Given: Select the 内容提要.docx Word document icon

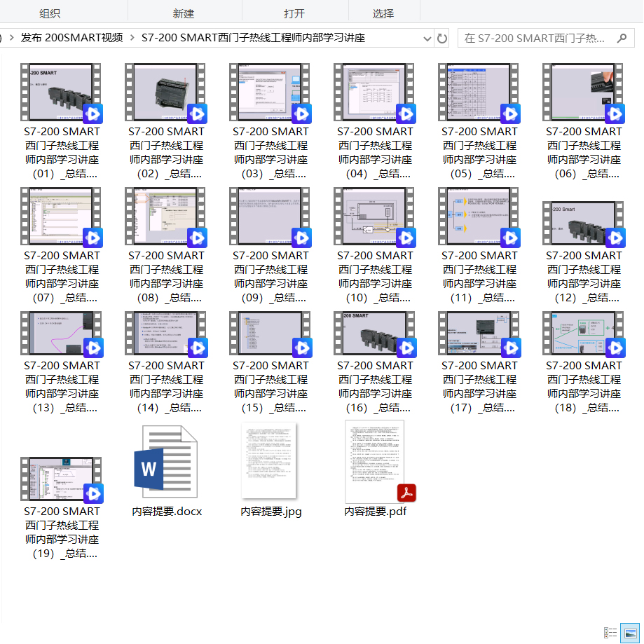Looking at the screenshot, I should [165, 462].
